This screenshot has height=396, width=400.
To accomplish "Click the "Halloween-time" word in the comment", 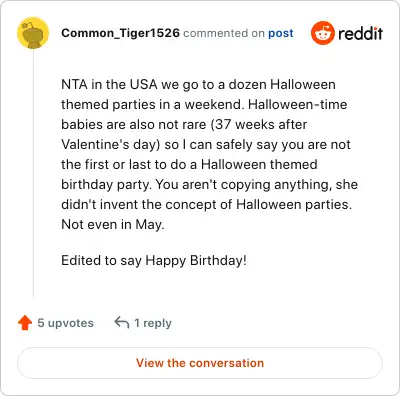I will [298, 104].
